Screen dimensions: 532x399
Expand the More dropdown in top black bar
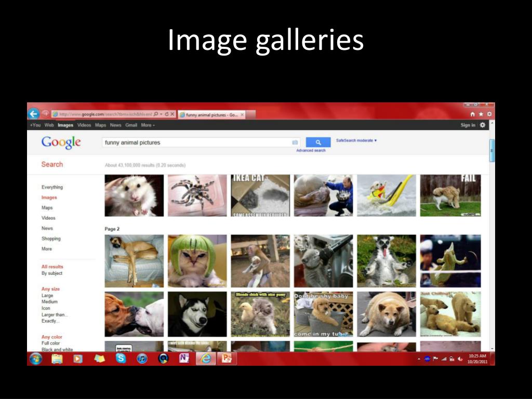148,125
